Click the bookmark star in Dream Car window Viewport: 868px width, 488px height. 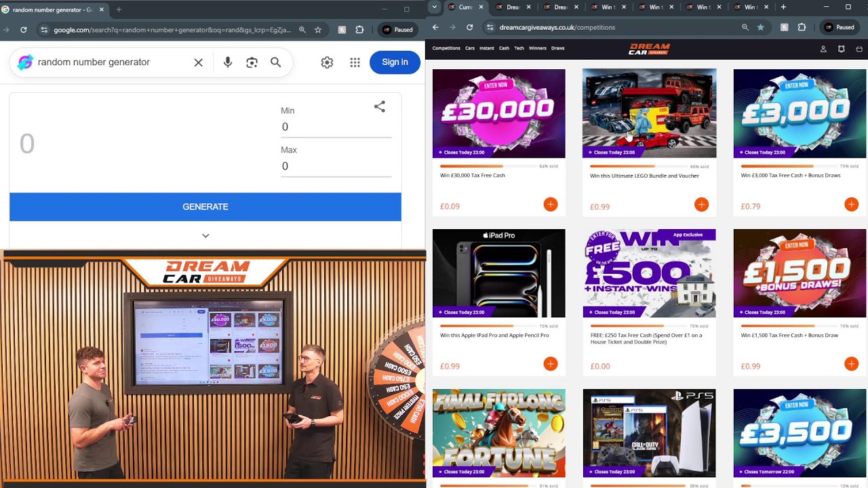pyautogui.click(x=761, y=27)
